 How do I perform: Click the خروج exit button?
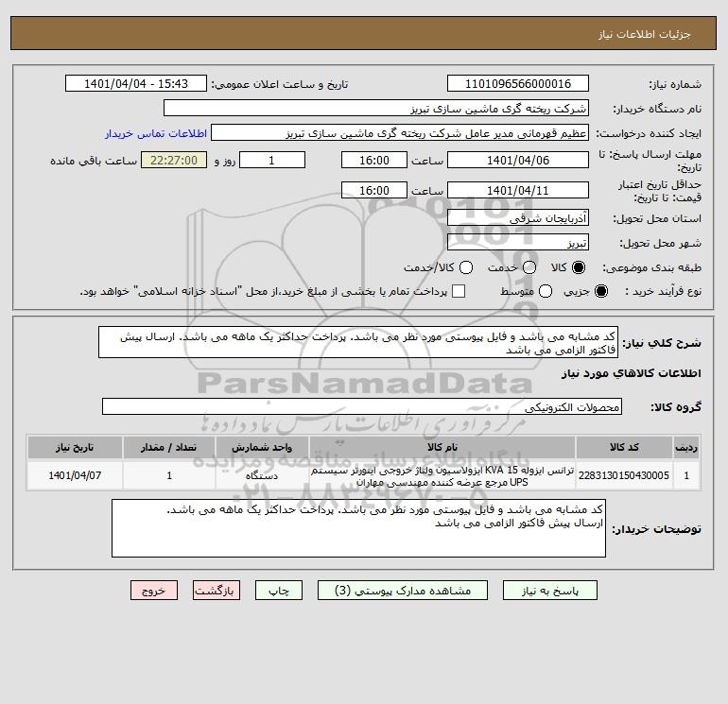(x=154, y=591)
